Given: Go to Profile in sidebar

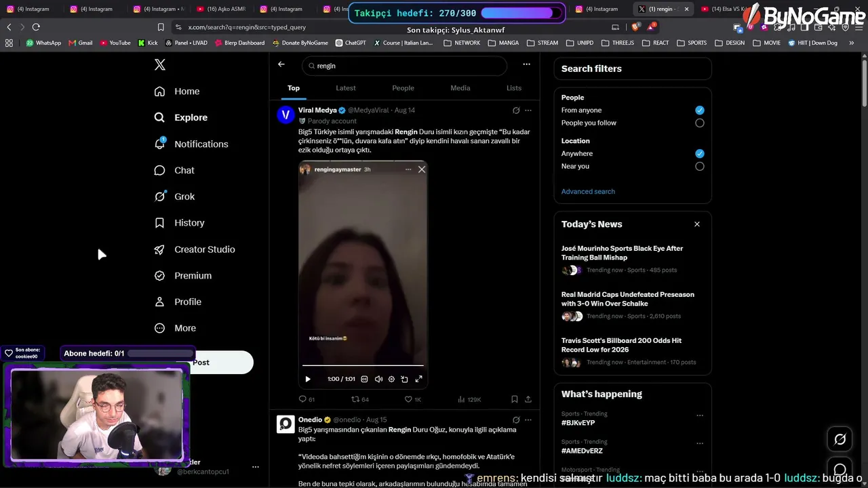Looking at the screenshot, I should point(178,302).
